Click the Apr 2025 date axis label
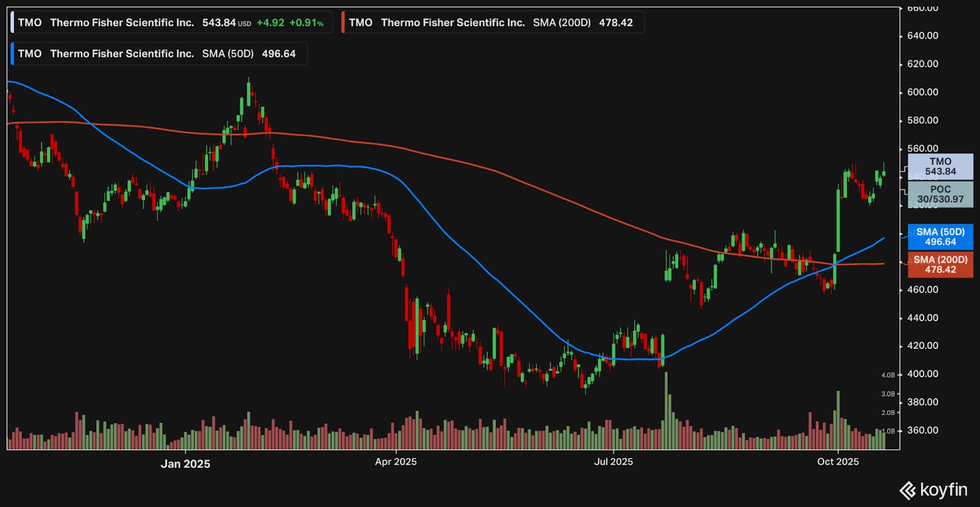Image resolution: width=980 pixels, height=507 pixels. pos(396,462)
